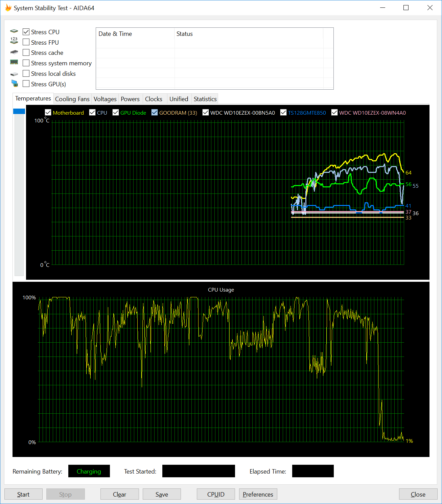This screenshot has height=504, width=442.
Task: Switch to the Powers tab
Action: coord(130,99)
